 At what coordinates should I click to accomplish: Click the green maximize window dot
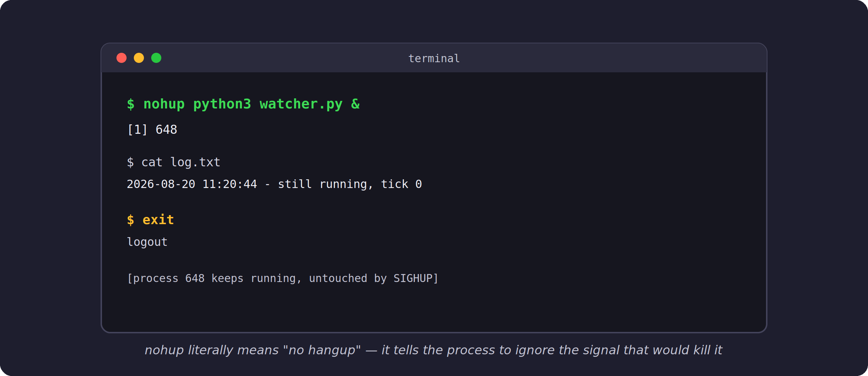point(156,58)
